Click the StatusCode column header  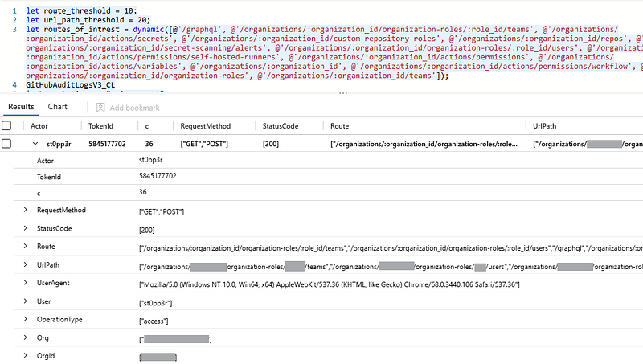(x=281, y=126)
